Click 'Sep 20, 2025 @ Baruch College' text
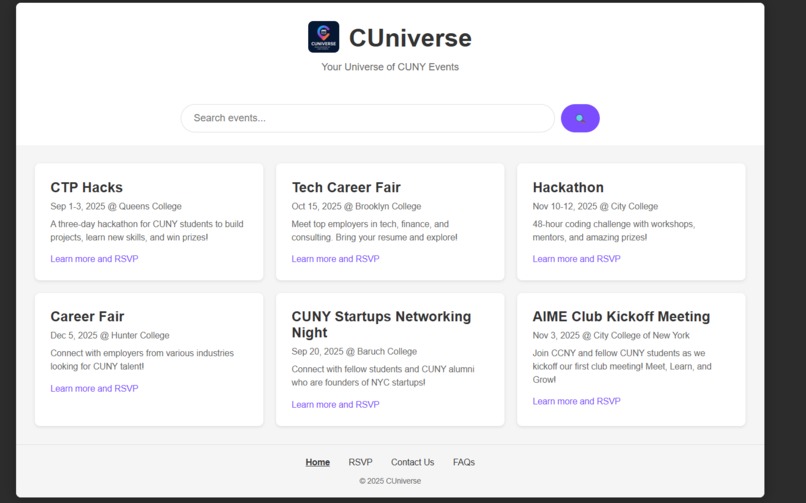This screenshot has height=503, width=806. (354, 352)
